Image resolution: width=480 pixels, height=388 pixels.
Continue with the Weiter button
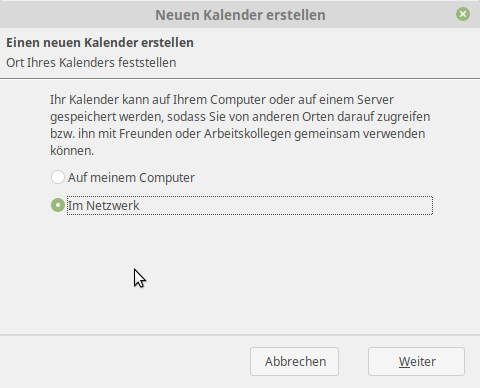(x=416, y=362)
